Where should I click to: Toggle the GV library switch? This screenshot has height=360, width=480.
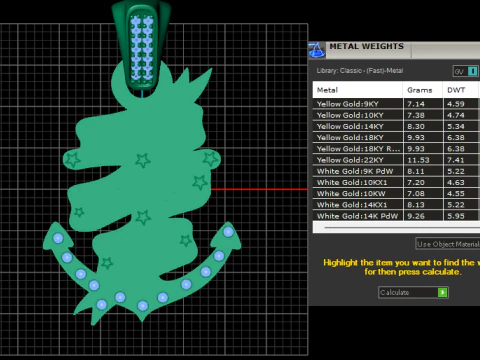click(x=466, y=71)
